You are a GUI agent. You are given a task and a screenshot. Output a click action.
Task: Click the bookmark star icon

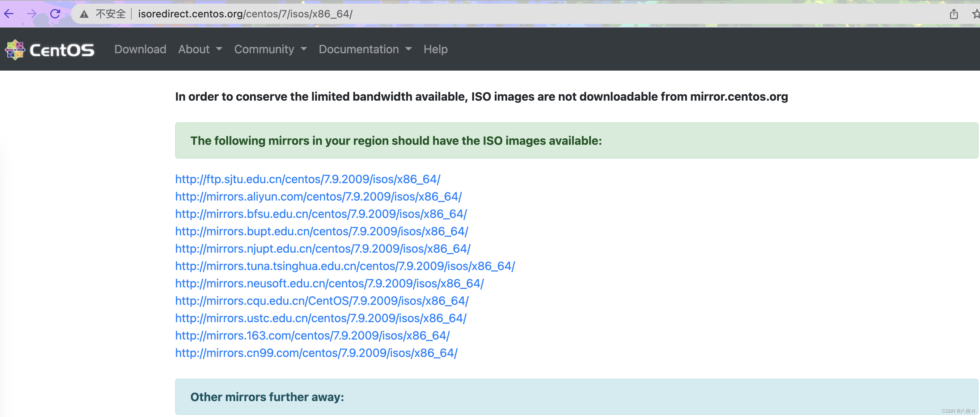click(975, 14)
